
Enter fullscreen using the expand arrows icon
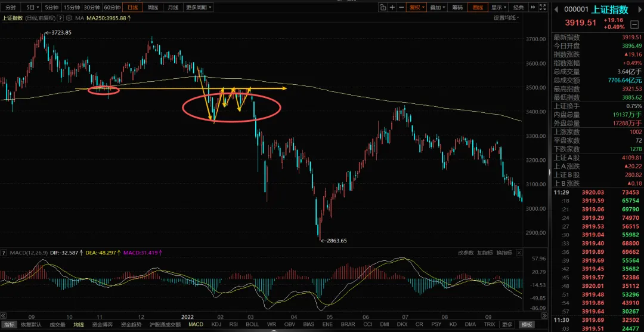(x=543, y=7)
